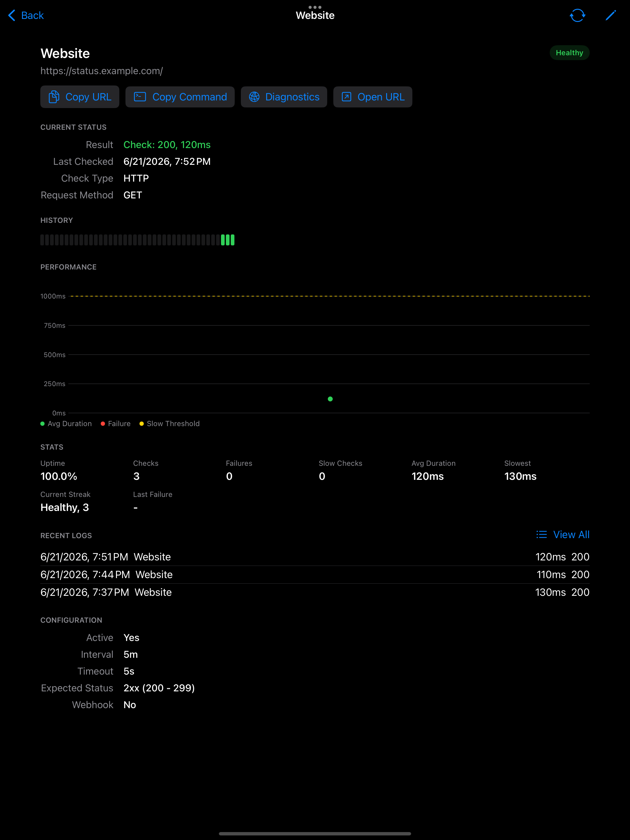The width and height of the screenshot is (630, 840).
Task: Click the Website page title heading
Action: (x=65, y=53)
